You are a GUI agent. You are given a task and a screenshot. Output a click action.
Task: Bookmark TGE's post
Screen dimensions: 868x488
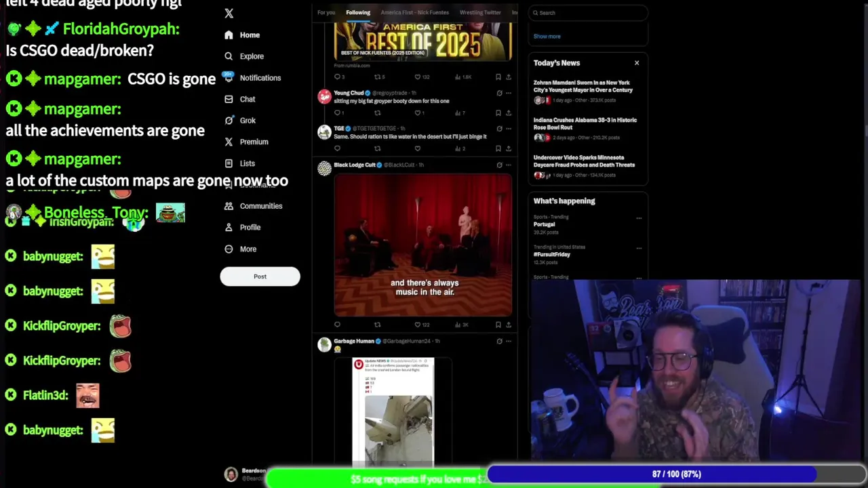[498, 148]
